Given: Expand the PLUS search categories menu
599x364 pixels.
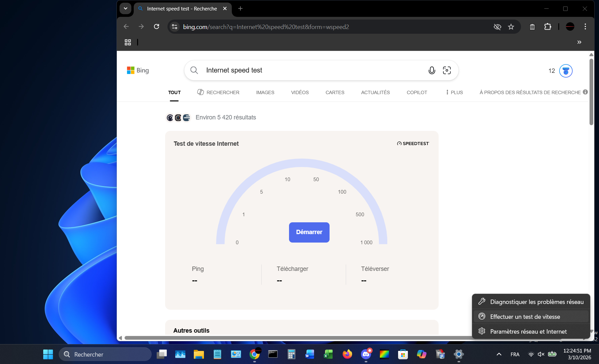Looking at the screenshot, I should 454,92.
